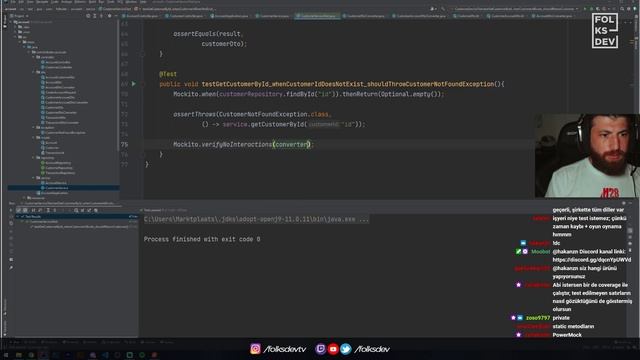Click 'PowerMock' chat message
The width and height of the screenshot is (640, 360).
tap(567, 335)
